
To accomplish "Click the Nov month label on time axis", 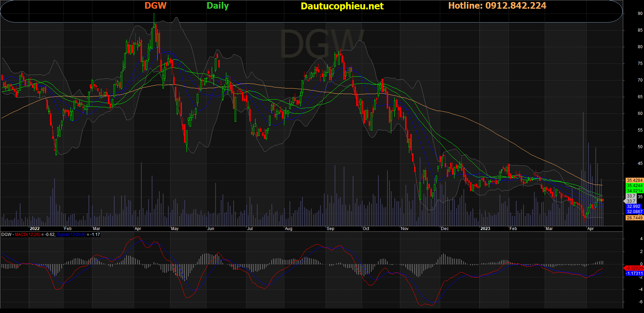I will [x=405, y=229].
